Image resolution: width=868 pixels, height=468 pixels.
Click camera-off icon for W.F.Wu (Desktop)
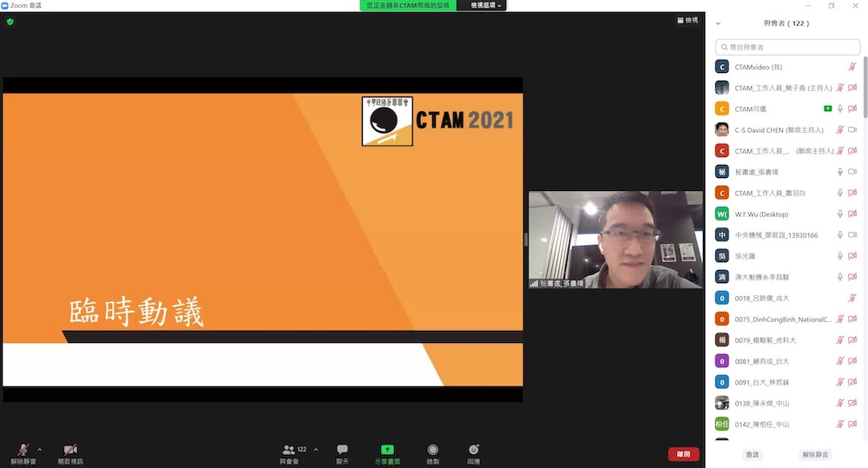pos(852,214)
